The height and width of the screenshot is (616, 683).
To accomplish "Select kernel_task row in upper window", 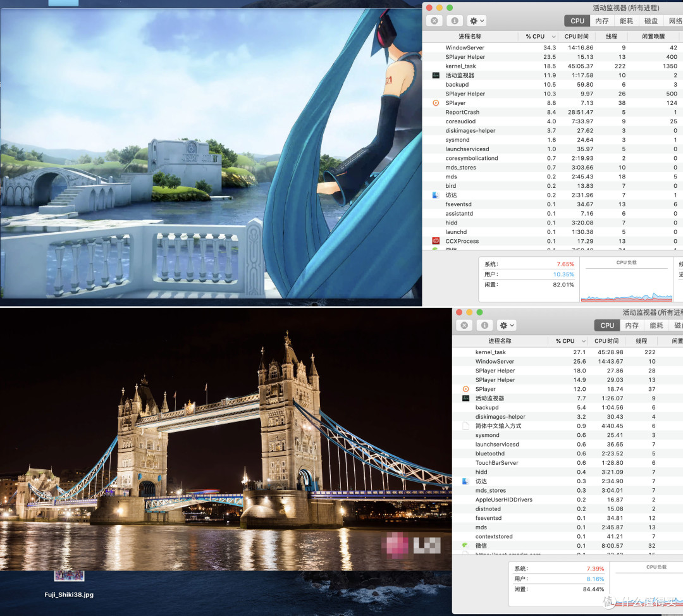I will click(x=552, y=66).
